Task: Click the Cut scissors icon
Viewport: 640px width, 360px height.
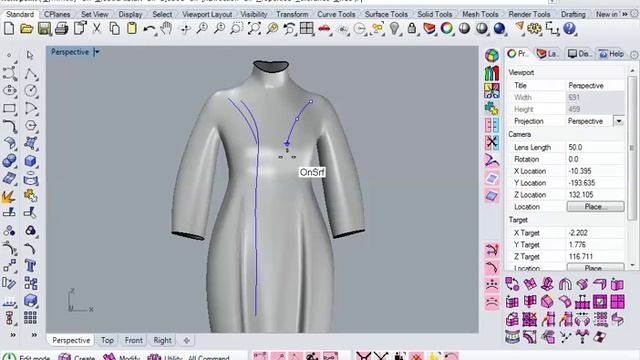Action: 97,29
